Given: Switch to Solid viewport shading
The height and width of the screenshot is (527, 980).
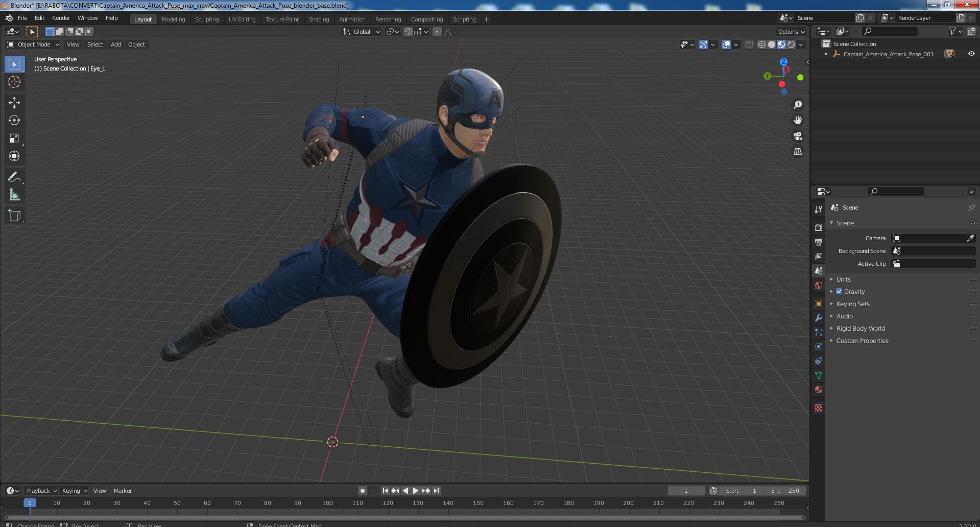Looking at the screenshot, I should (772, 44).
